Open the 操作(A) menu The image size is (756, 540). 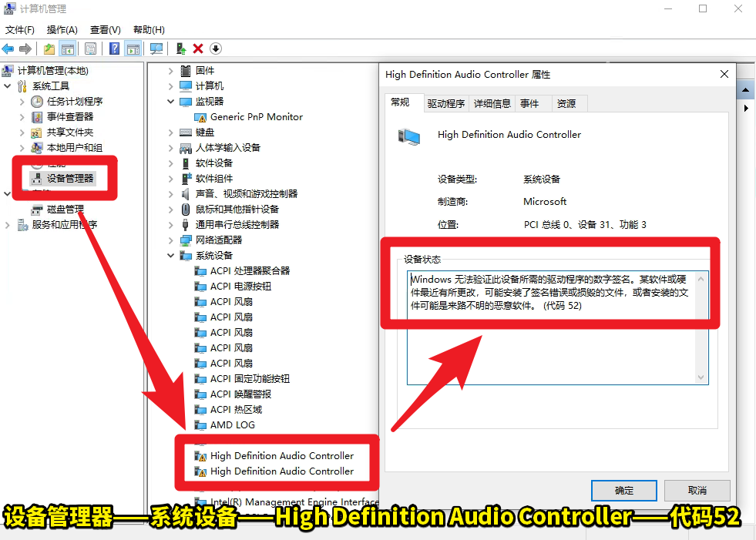click(62, 30)
